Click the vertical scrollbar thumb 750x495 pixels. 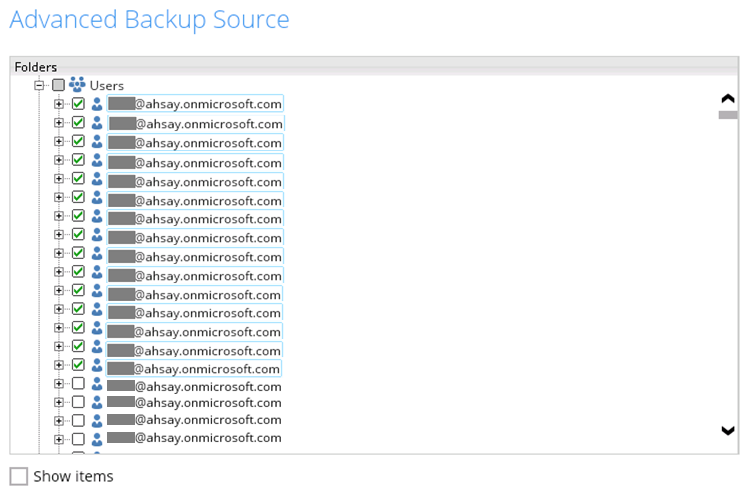[x=728, y=115]
